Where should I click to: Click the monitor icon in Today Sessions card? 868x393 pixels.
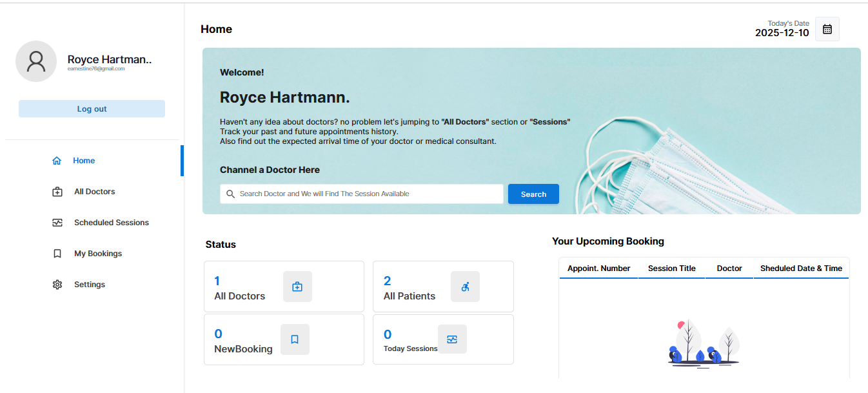tap(452, 339)
